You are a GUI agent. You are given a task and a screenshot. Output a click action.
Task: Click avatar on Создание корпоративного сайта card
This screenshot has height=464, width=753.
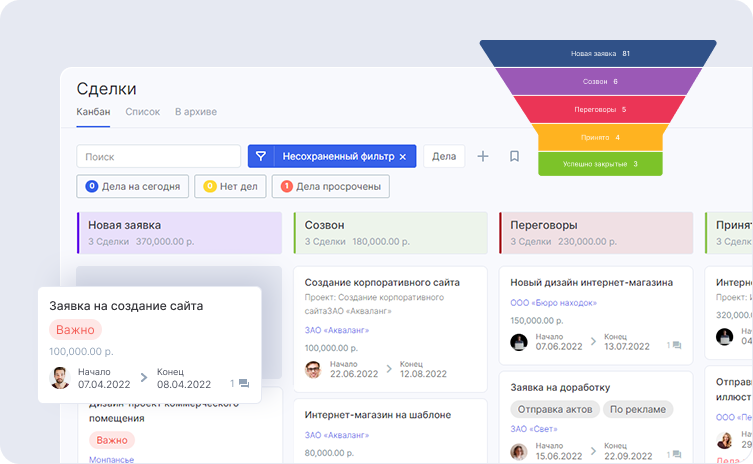pyautogui.click(x=313, y=369)
